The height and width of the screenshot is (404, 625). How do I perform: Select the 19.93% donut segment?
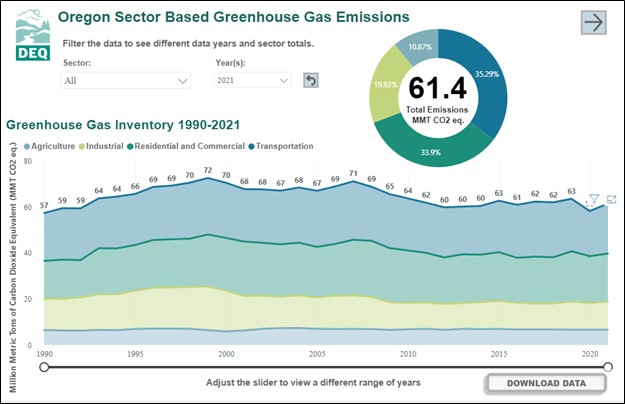coord(384,86)
